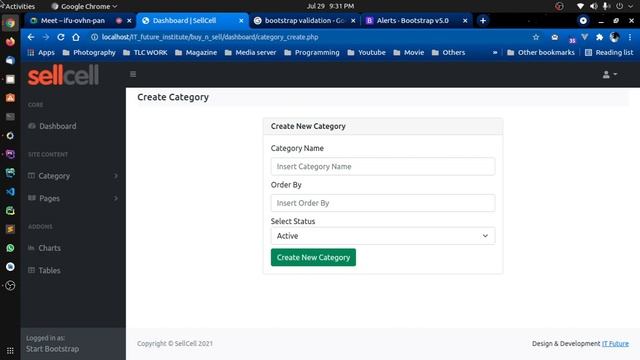
Task: Open the Chrome profile avatar
Action: pyautogui.click(x=614, y=37)
